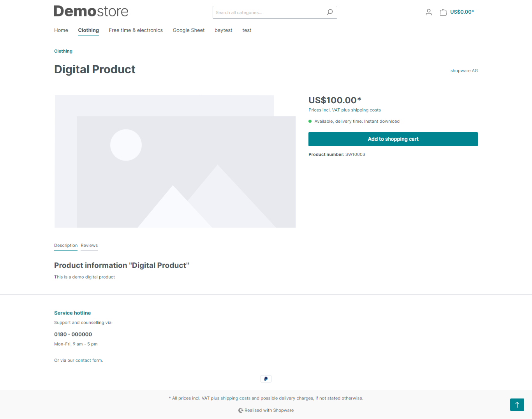Click the product placeholder image
Screen dimensions: 532x419
[175, 161]
